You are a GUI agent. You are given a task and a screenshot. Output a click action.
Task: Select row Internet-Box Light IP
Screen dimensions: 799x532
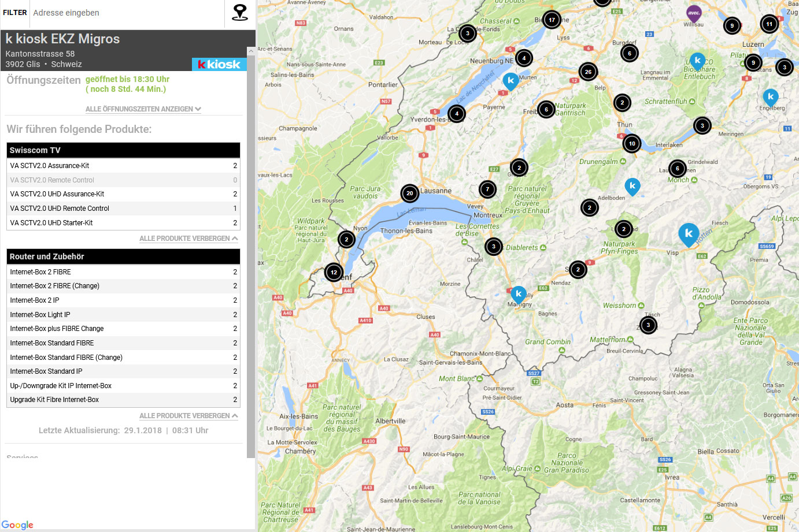pos(123,315)
